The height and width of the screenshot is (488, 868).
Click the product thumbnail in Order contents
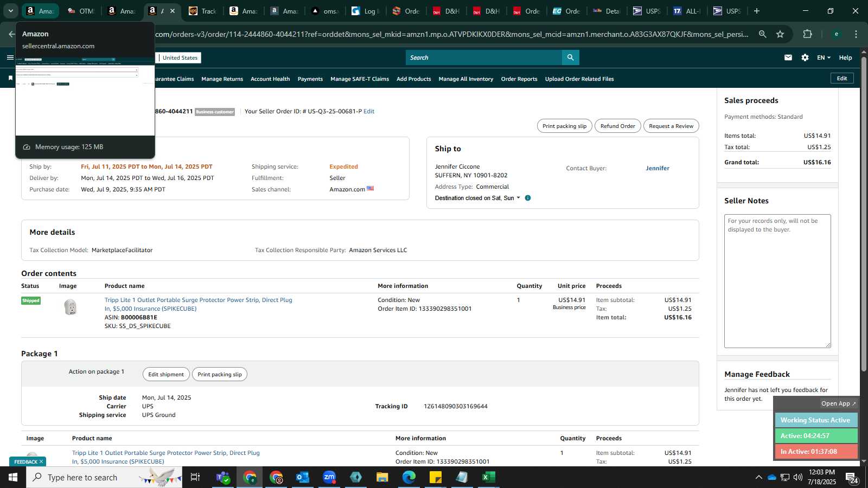(70, 307)
